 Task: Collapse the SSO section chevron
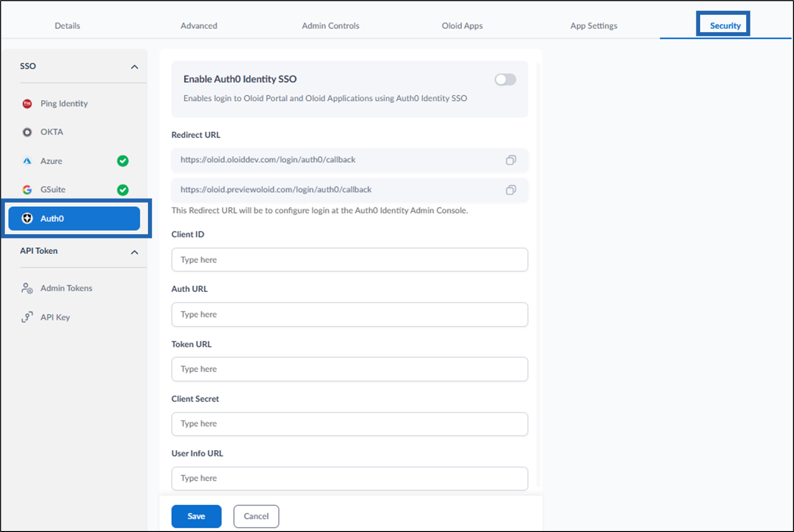pos(135,67)
